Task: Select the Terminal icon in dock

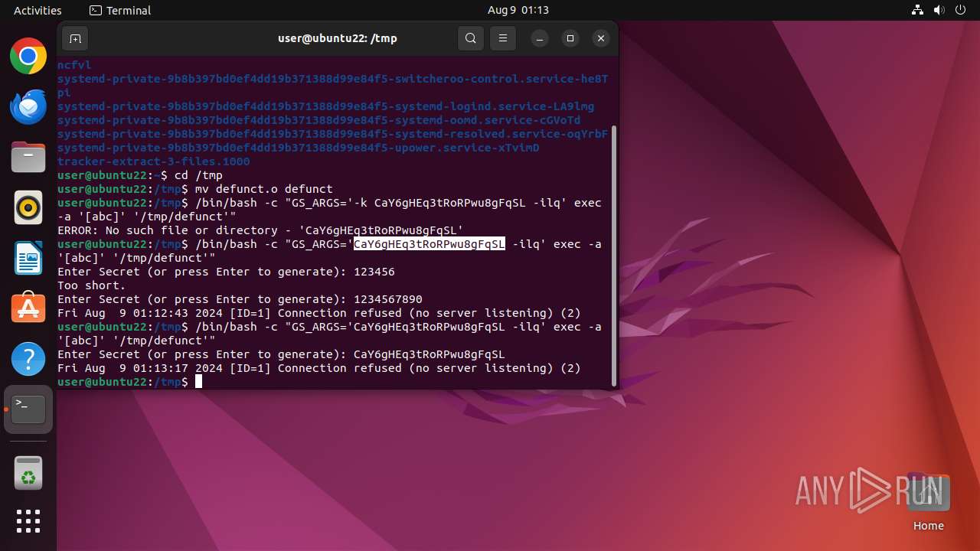Action: [28, 409]
